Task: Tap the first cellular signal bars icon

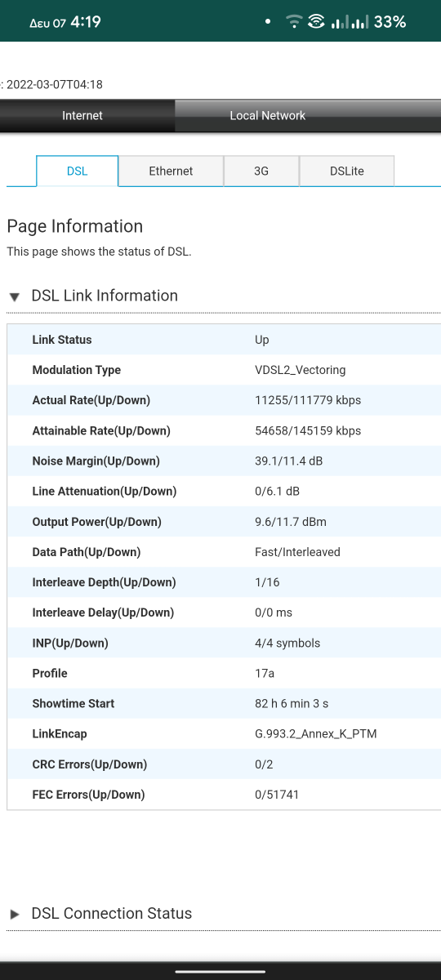Action: pos(340,22)
